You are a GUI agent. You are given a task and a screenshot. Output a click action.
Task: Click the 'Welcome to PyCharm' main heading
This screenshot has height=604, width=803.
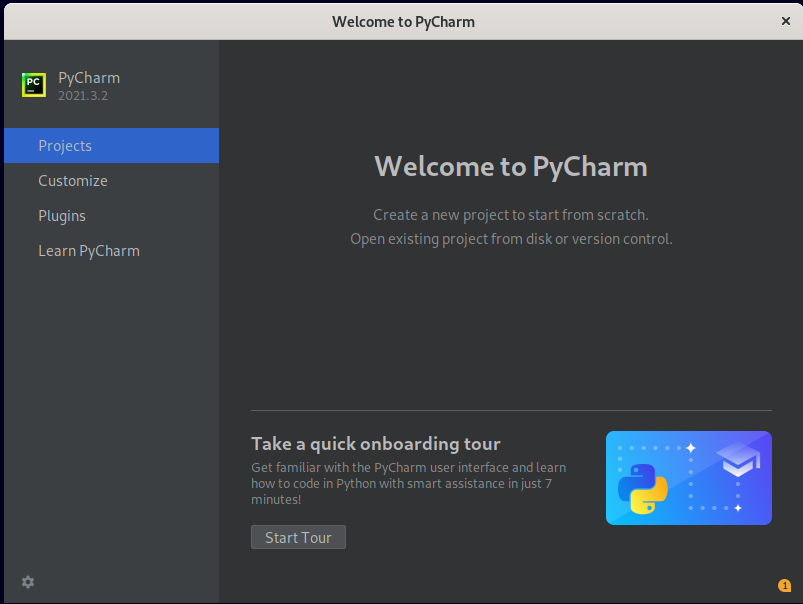pos(511,166)
